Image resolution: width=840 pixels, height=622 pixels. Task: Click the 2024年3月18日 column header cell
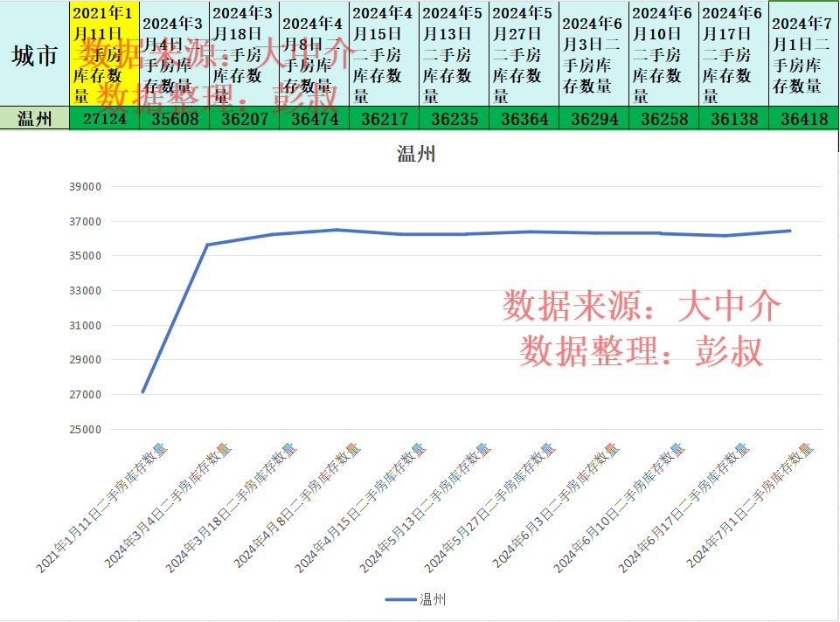coord(244,53)
